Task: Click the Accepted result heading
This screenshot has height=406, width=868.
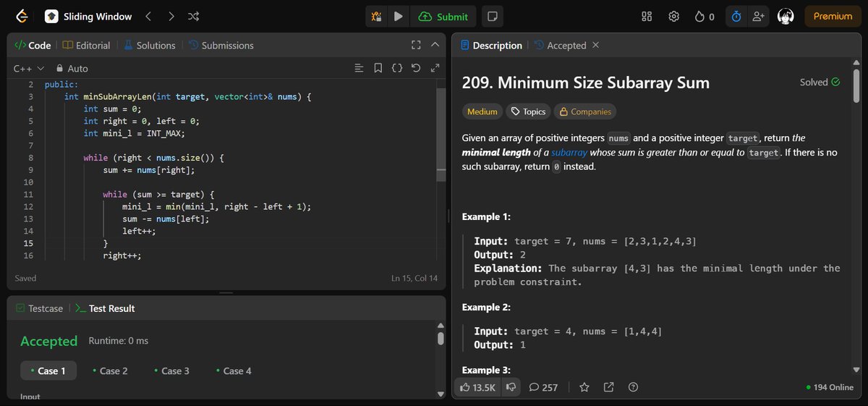Action: point(48,341)
